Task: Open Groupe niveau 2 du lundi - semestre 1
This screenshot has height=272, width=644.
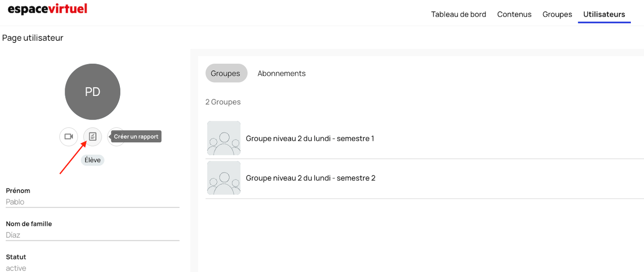Action: (310, 138)
